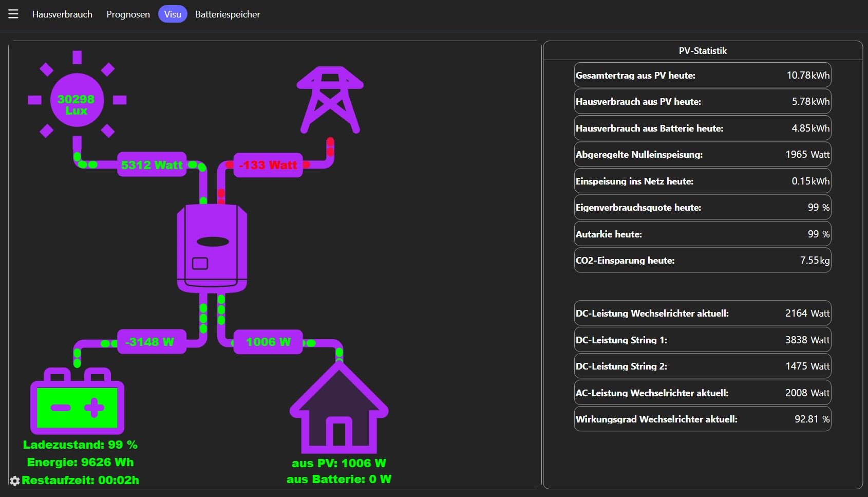The image size is (868, 497).
Task: Open the Prognosen tab
Action: click(128, 14)
